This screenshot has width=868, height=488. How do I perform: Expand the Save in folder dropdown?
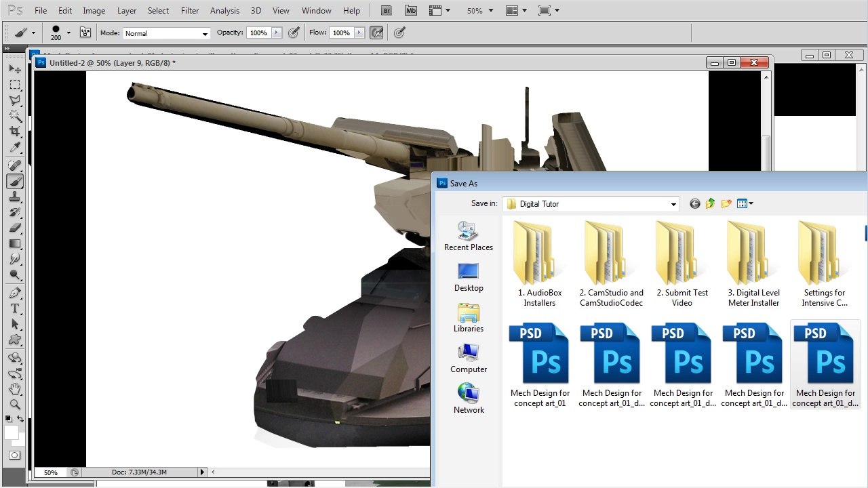[673, 204]
